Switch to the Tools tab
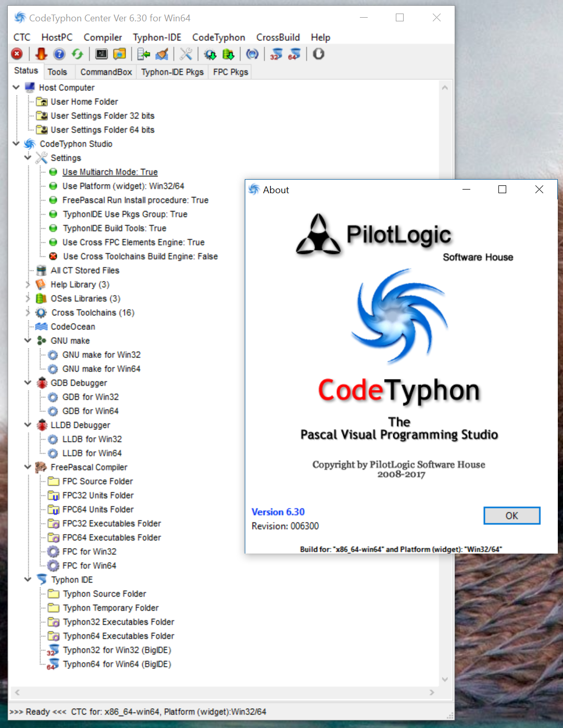The width and height of the screenshot is (563, 728). click(57, 72)
